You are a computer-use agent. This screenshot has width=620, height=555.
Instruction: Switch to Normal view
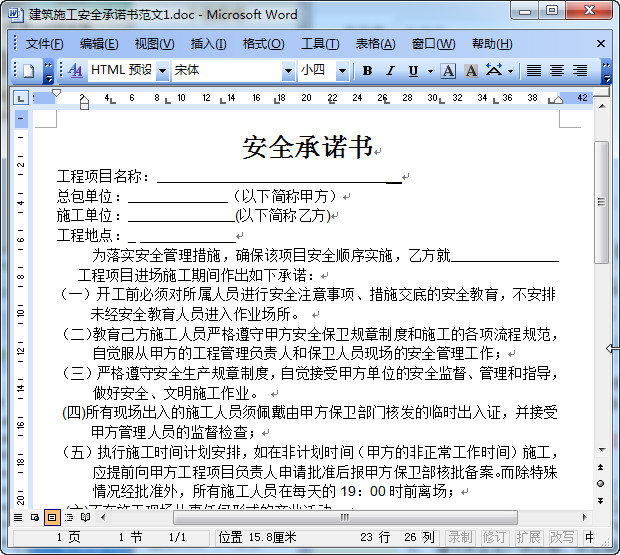pyautogui.click(x=18, y=517)
